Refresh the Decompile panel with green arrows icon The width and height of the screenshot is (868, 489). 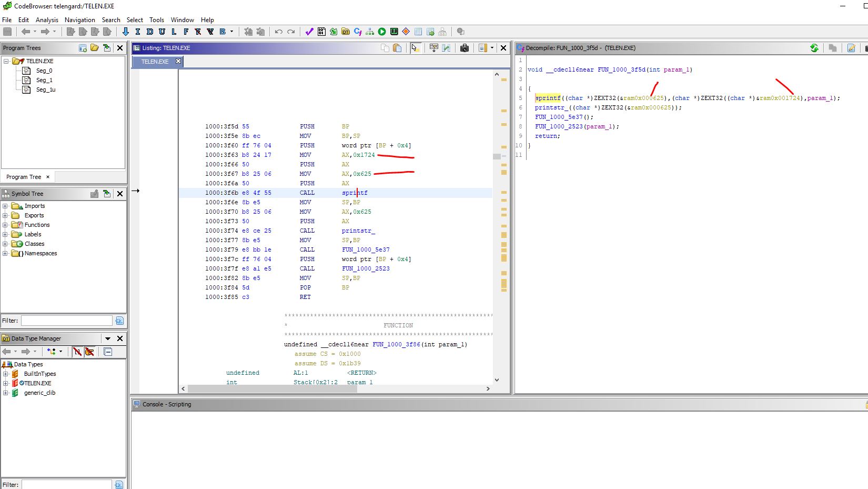pos(815,48)
